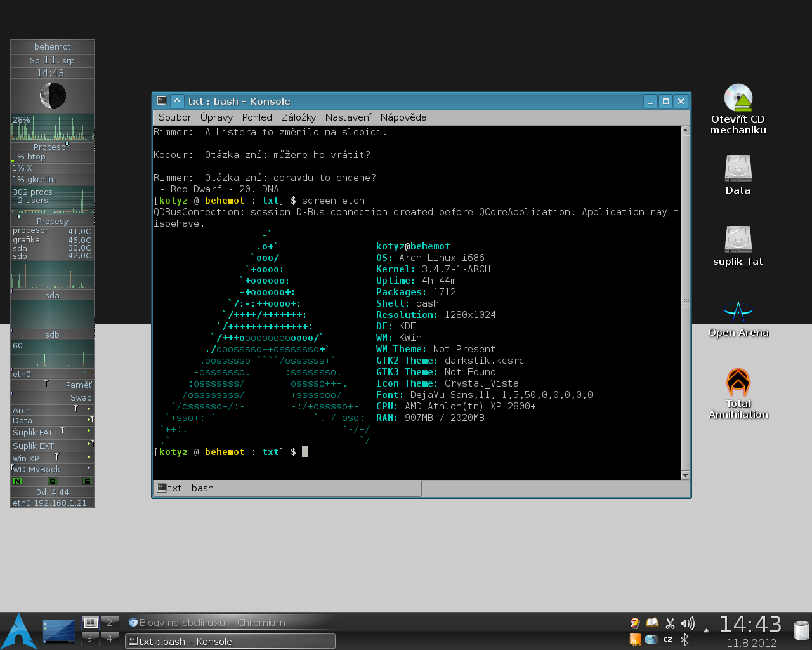Screen dimensions: 812x650
Task: Click the 0d 4:44 uptime in GKrellM
Action: [53, 492]
